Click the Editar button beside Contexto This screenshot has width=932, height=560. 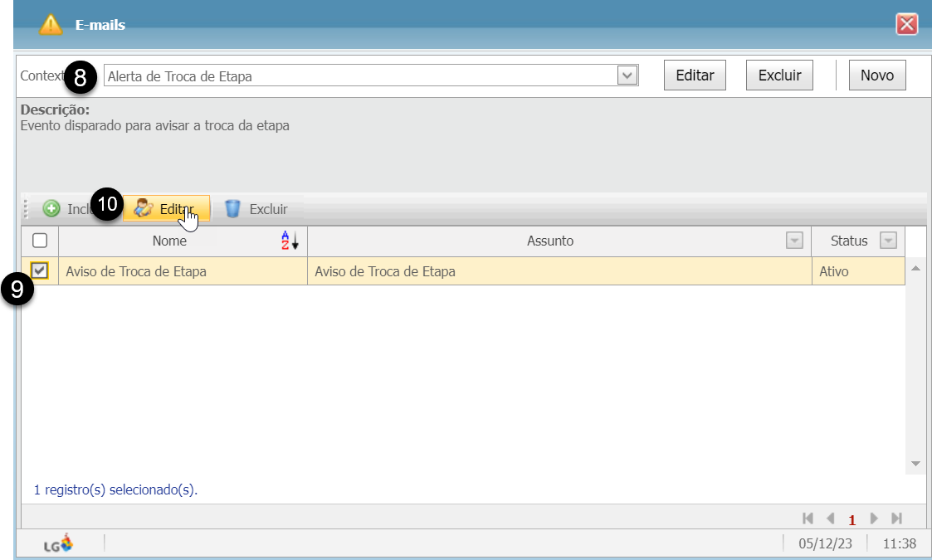(x=695, y=75)
